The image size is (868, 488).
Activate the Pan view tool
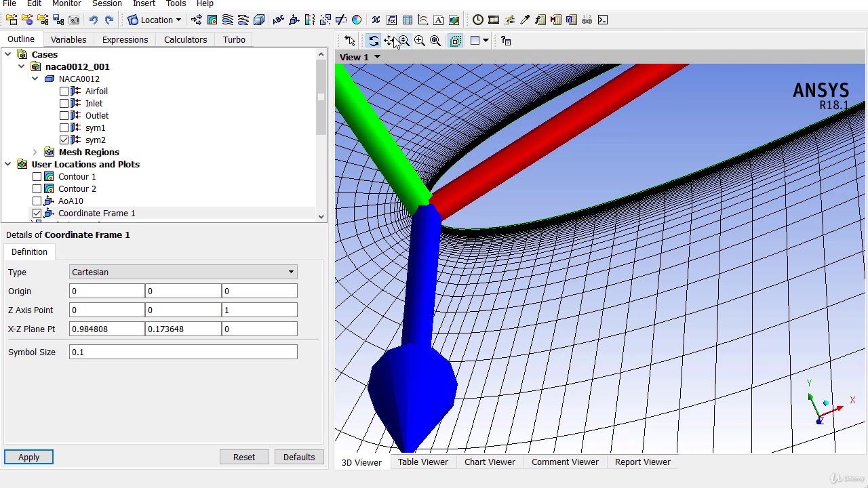click(389, 41)
